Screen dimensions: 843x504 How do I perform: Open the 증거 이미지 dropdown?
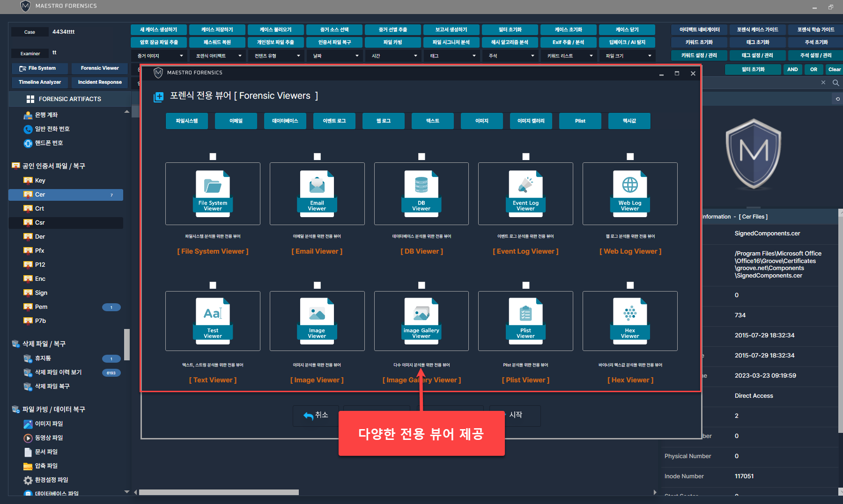pyautogui.click(x=159, y=56)
